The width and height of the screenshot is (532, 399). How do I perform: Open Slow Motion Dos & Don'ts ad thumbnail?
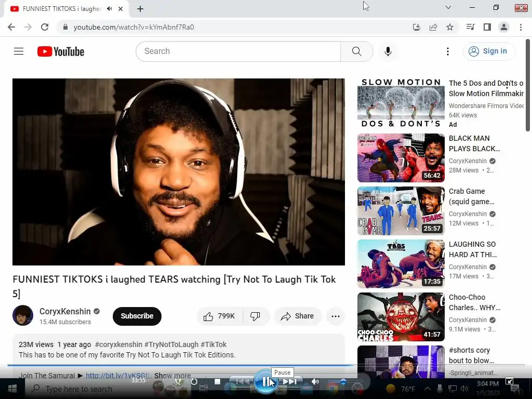pyautogui.click(x=401, y=103)
